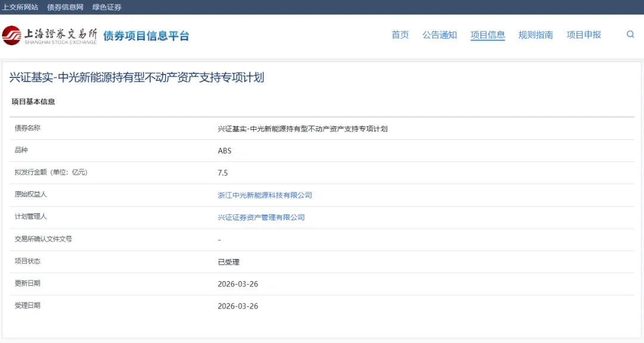This screenshot has width=644, height=343.
Task: Click the 已受理 project status value
Action: (x=228, y=262)
